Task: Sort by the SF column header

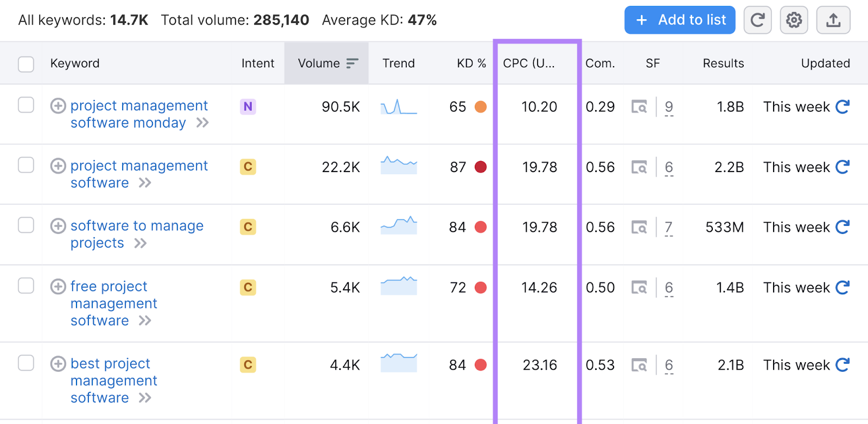Action: 653,64
